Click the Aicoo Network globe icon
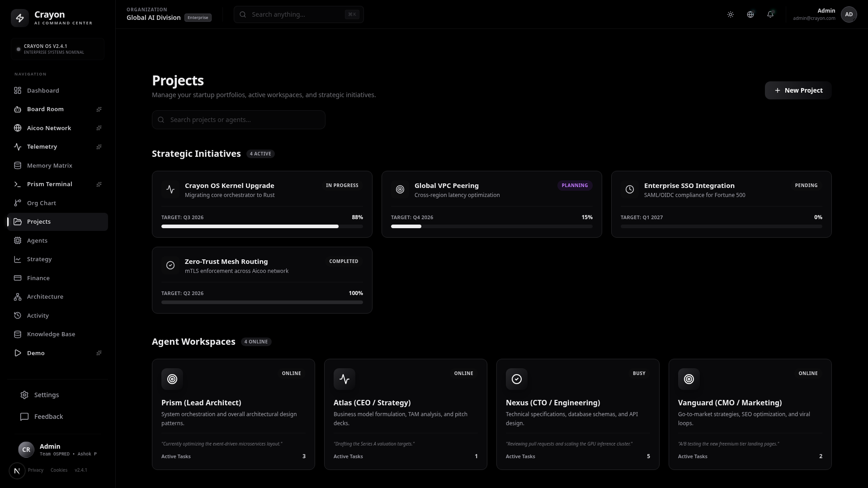The width and height of the screenshot is (868, 488). coord(18,128)
